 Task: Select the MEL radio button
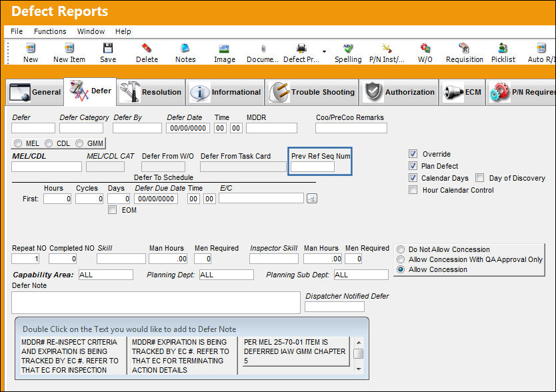click(x=18, y=143)
